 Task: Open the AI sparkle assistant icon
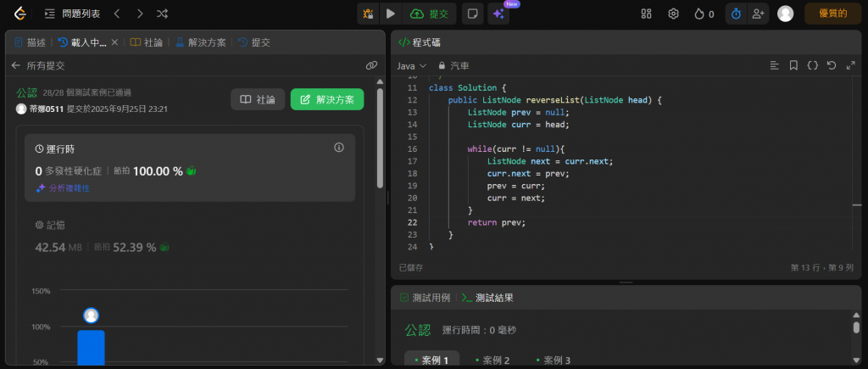[x=498, y=14]
